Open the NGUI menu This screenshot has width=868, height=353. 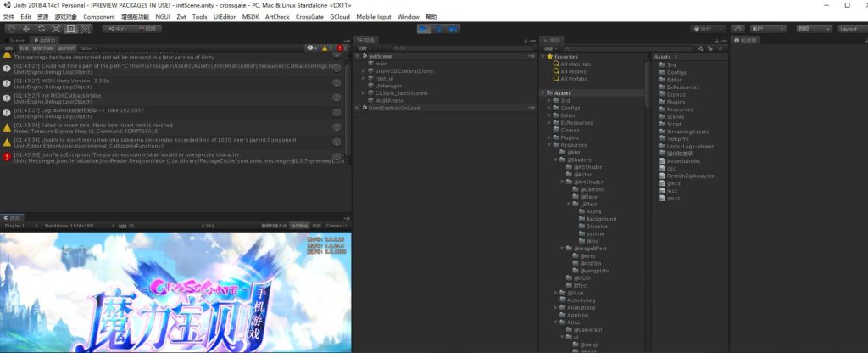tap(163, 17)
